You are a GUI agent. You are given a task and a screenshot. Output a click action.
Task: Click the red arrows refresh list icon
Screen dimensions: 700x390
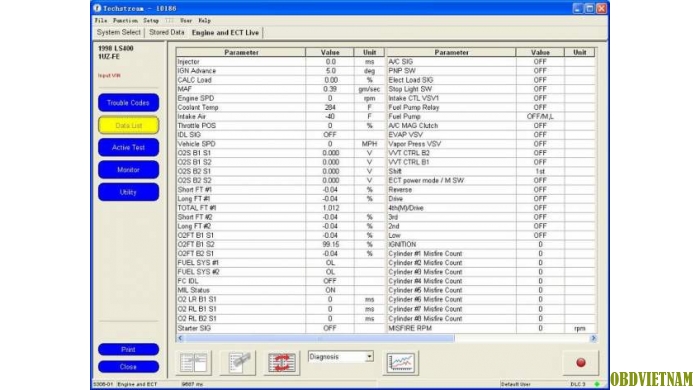point(282,362)
